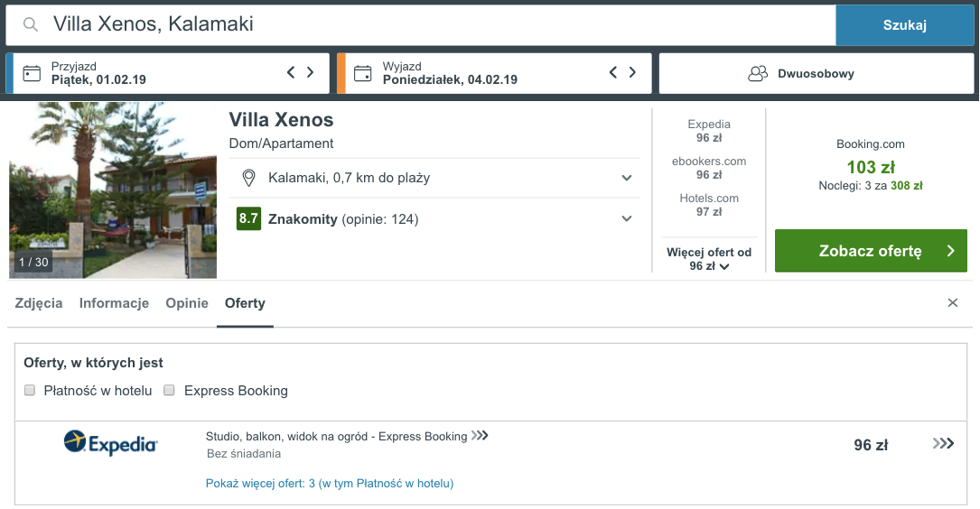
Task: Click the Villa Xenos search field
Action: click(x=434, y=25)
